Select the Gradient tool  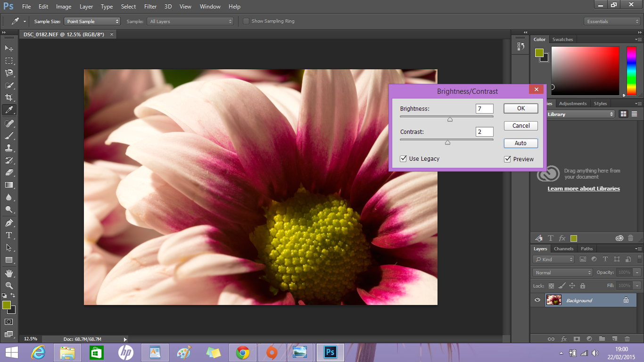pos(9,185)
